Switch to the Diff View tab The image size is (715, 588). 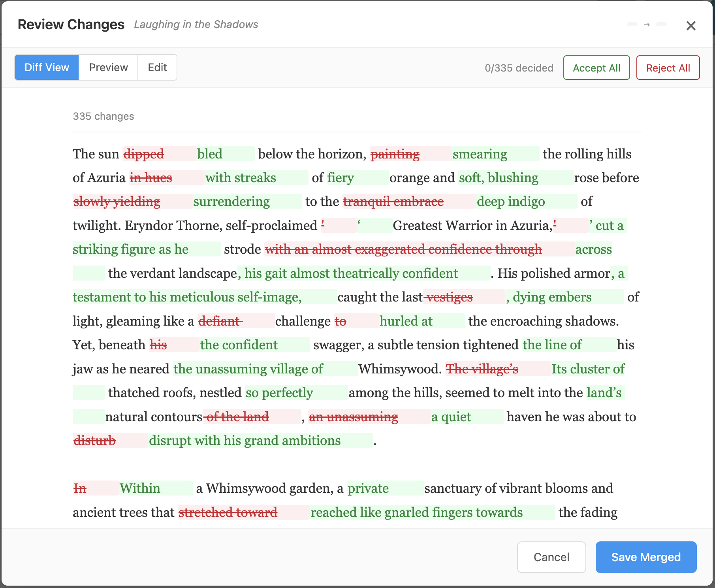point(47,68)
